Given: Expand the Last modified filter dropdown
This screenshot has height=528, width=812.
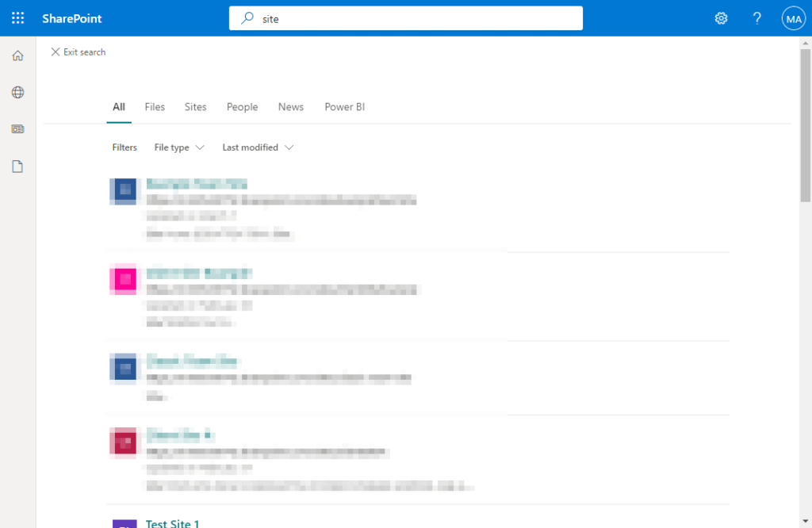Looking at the screenshot, I should point(258,147).
